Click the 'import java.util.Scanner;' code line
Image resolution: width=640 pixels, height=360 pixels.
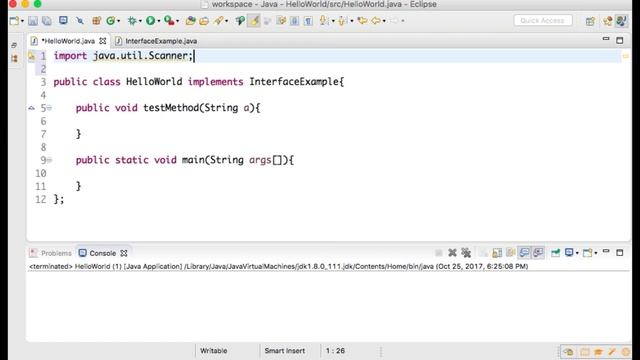123,56
